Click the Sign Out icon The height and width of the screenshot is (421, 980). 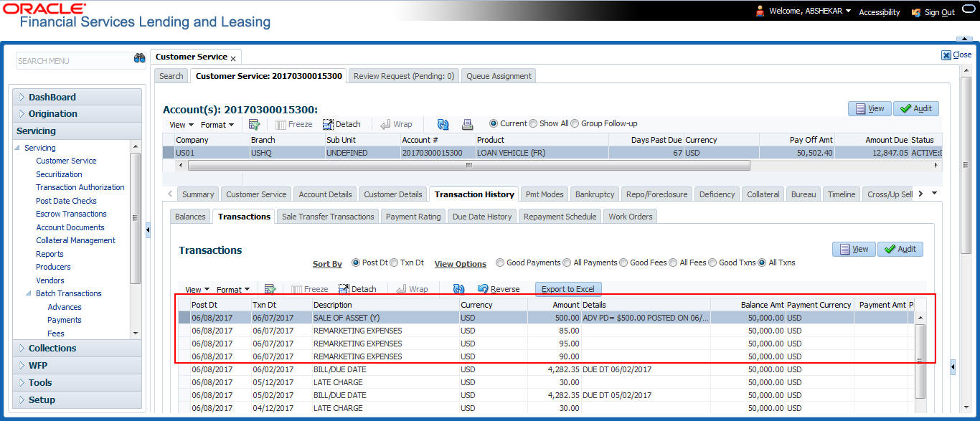[915, 12]
